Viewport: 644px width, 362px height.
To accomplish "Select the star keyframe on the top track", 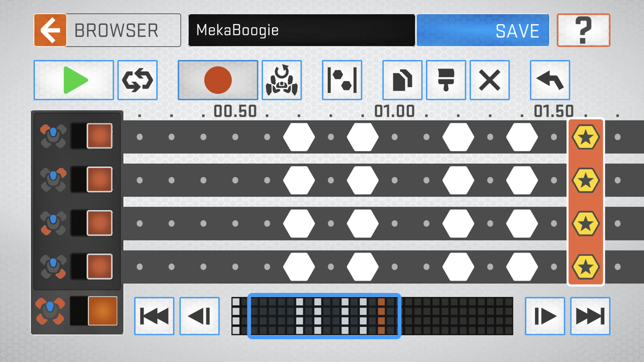I will [x=586, y=138].
